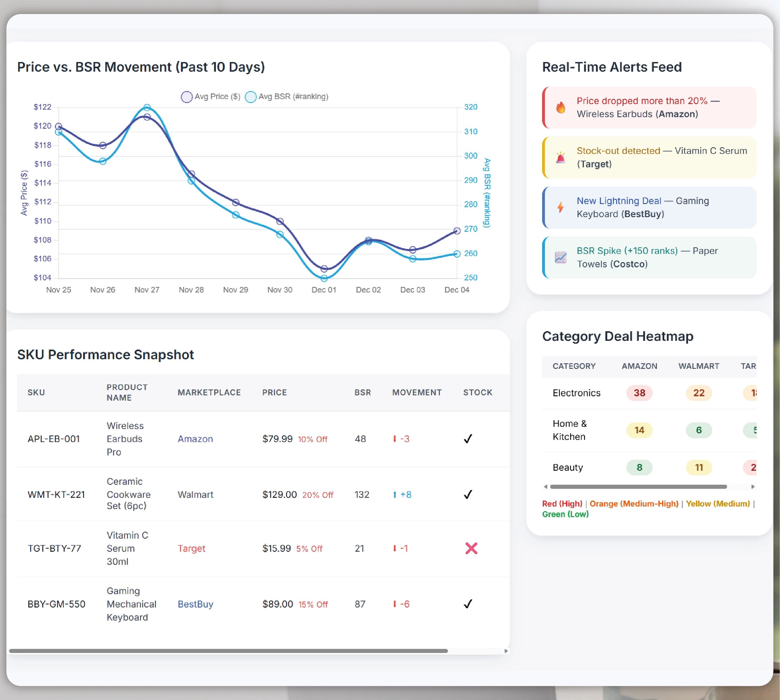780x700 pixels.
Task: Select the Dec 01 data point on the price line
Action: pyautogui.click(x=324, y=269)
